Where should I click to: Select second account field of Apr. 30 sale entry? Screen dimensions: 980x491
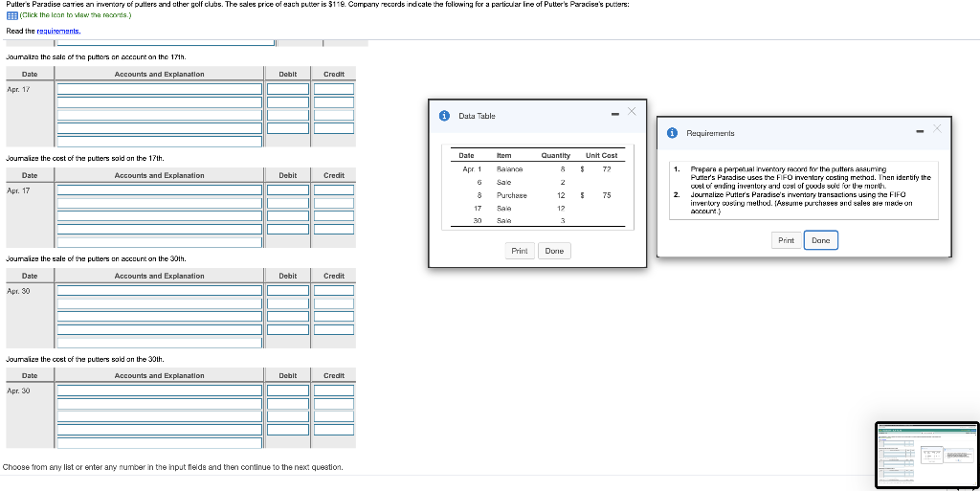pos(160,304)
